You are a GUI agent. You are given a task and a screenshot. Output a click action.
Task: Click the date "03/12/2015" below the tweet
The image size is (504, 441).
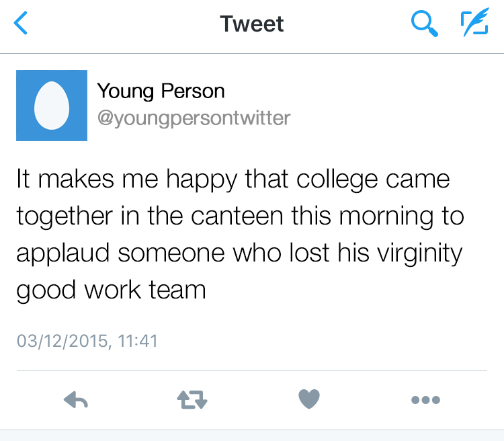[x=62, y=341]
